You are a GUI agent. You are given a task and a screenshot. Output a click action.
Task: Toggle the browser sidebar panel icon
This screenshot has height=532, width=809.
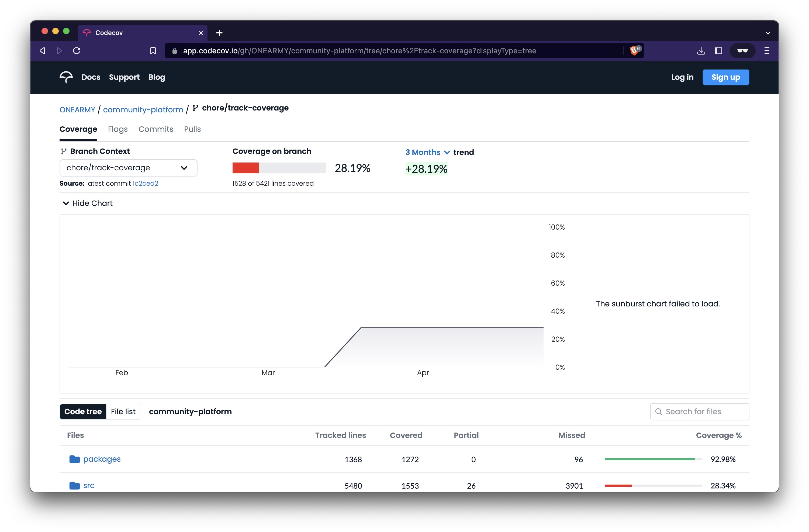tap(718, 51)
